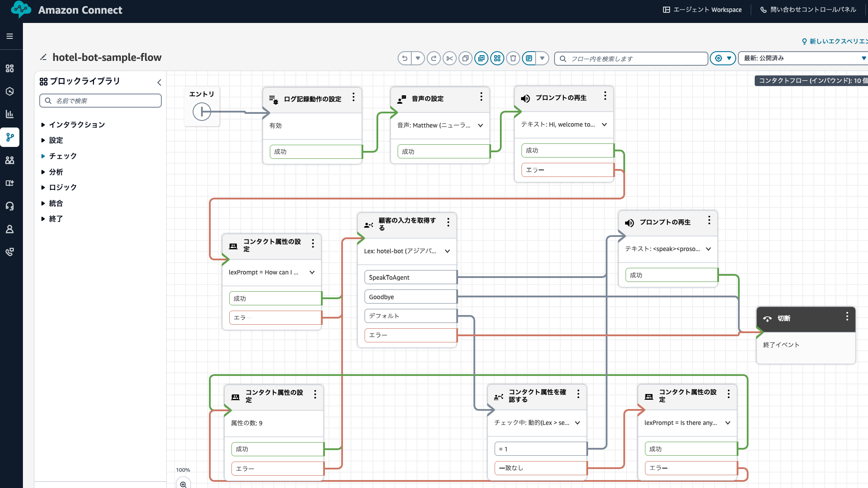Open 問い合わせコントロールパネル link
Viewport: 868px width, 488px height.
(x=808, y=10)
